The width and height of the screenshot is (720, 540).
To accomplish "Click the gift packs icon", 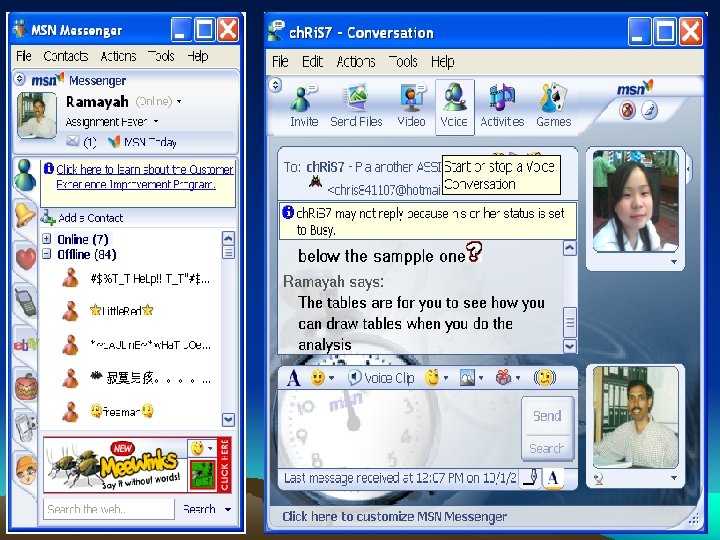I will point(503,378).
